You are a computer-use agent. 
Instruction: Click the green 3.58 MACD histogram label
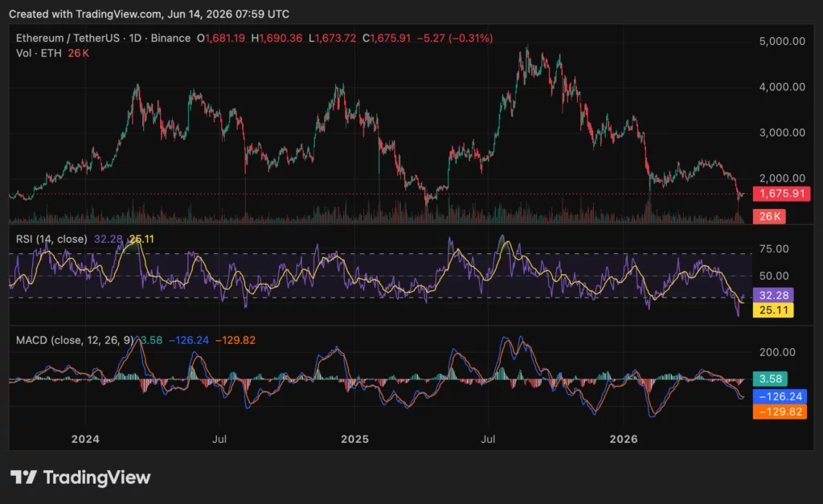(770, 379)
